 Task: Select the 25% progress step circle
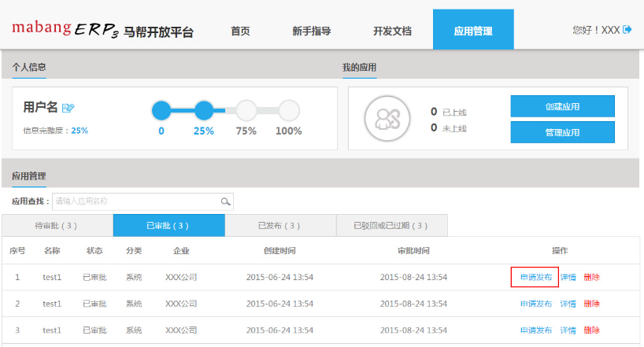(204, 110)
